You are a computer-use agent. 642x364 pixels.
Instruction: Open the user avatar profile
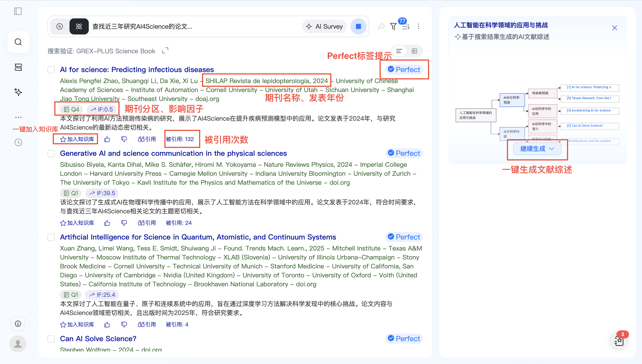pyautogui.click(x=18, y=344)
